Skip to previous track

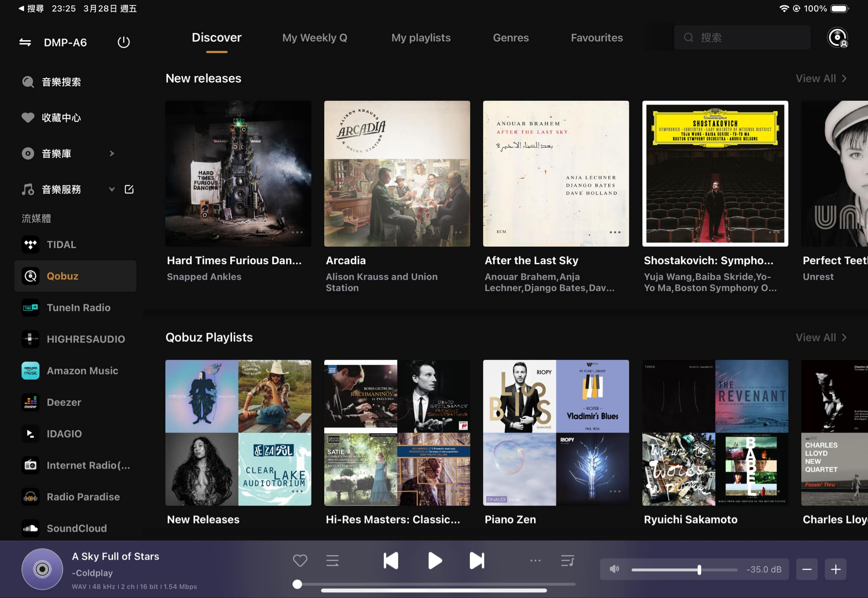[390, 561]
